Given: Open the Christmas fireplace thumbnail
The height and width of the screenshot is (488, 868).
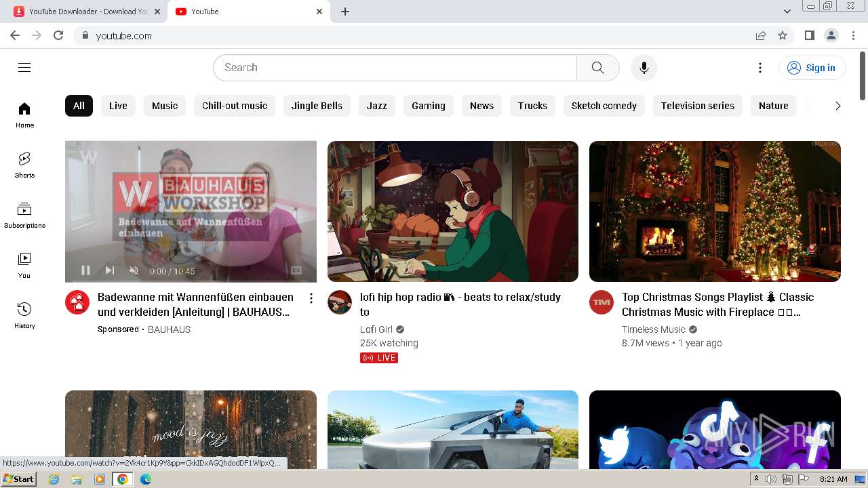Looking at the screenshot, I should [715, 211].
